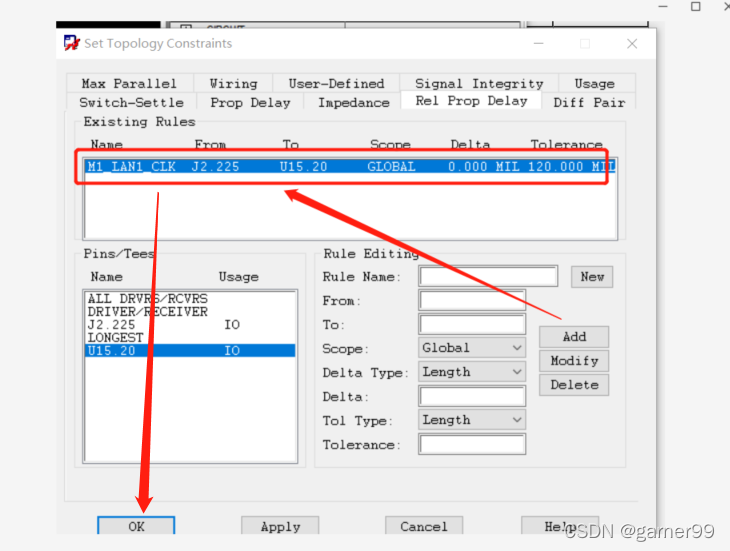Screen dimensions: 730x551
Task: Expand the Scope dropdown
Action: pyautogui.click(x=473, y=348)
